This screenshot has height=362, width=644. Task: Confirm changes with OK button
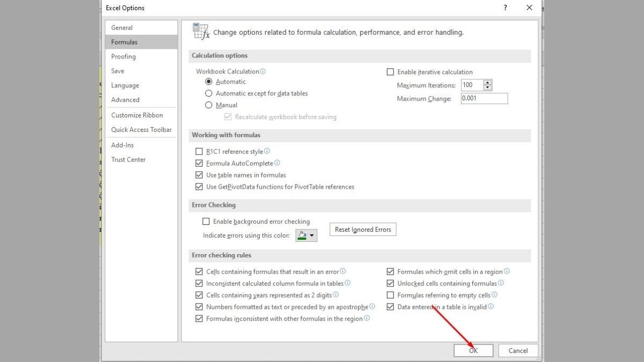click(473, 351)
